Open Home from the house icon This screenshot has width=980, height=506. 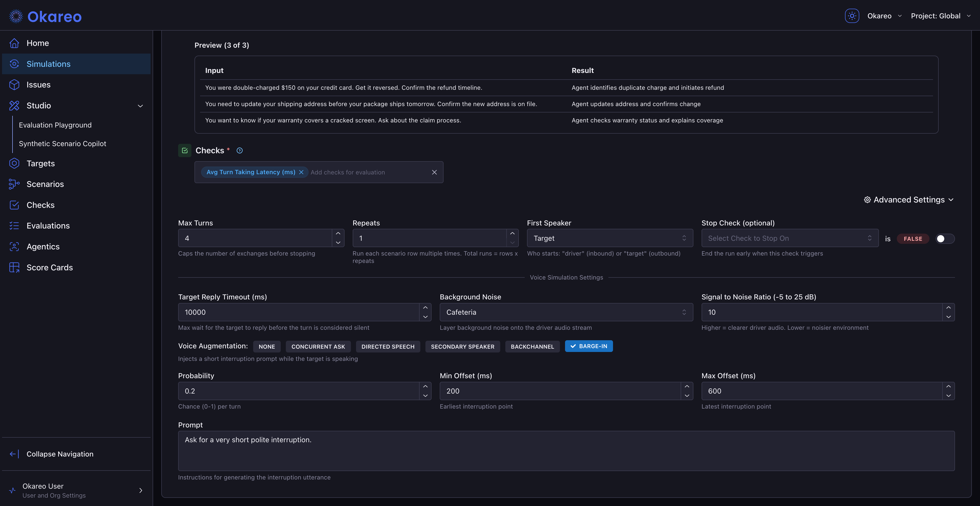15,43
